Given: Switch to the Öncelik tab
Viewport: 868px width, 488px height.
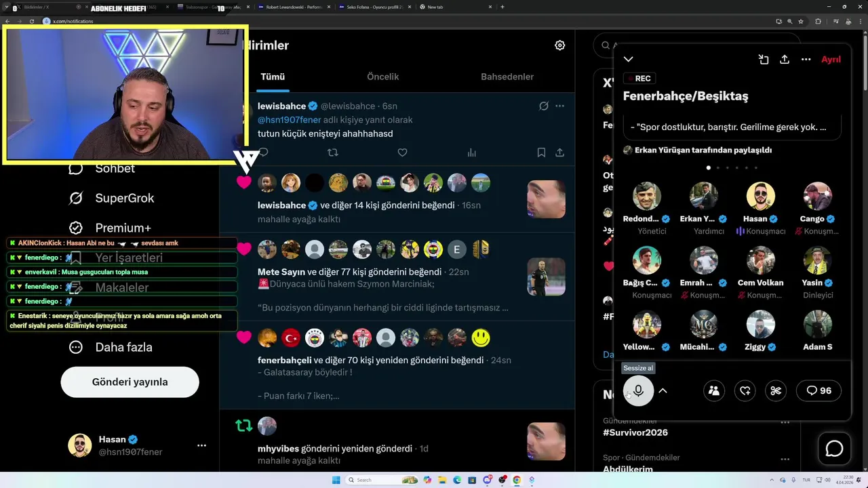Looking at the screenshot, I should click(382, 77).
